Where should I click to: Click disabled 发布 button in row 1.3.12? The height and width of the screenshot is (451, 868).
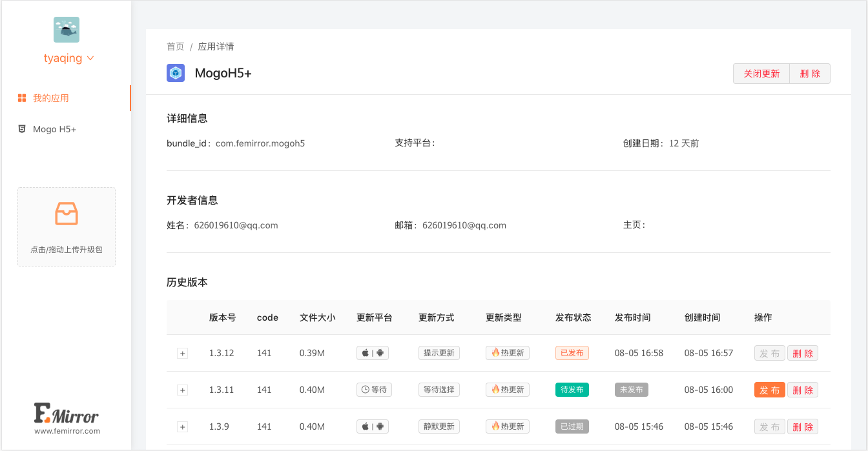[770, 353]
